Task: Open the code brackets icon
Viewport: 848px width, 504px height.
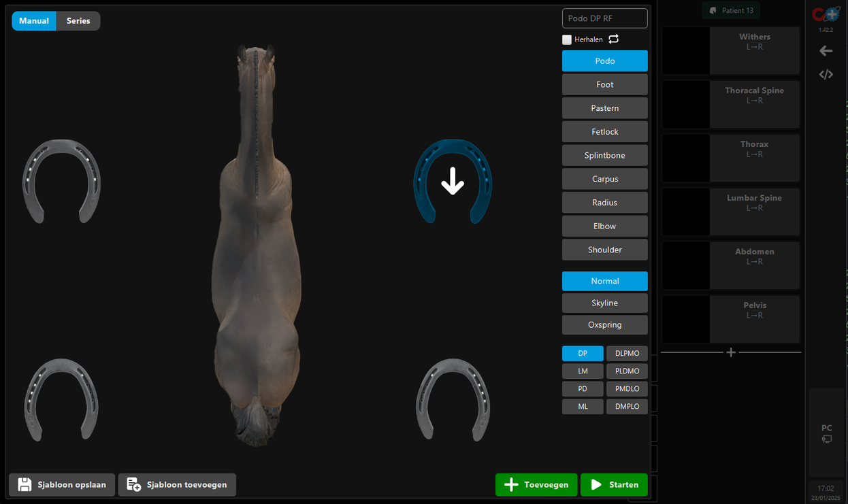Action: pyautogui.click(x=826, y=75)
